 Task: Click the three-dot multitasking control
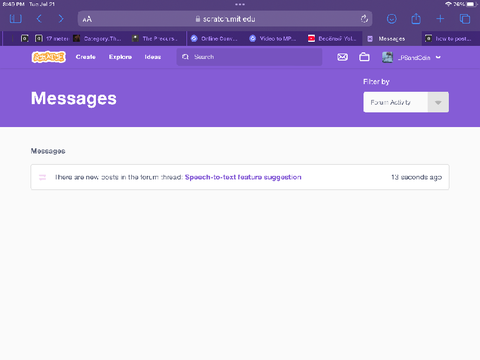[x=240, y=4]
